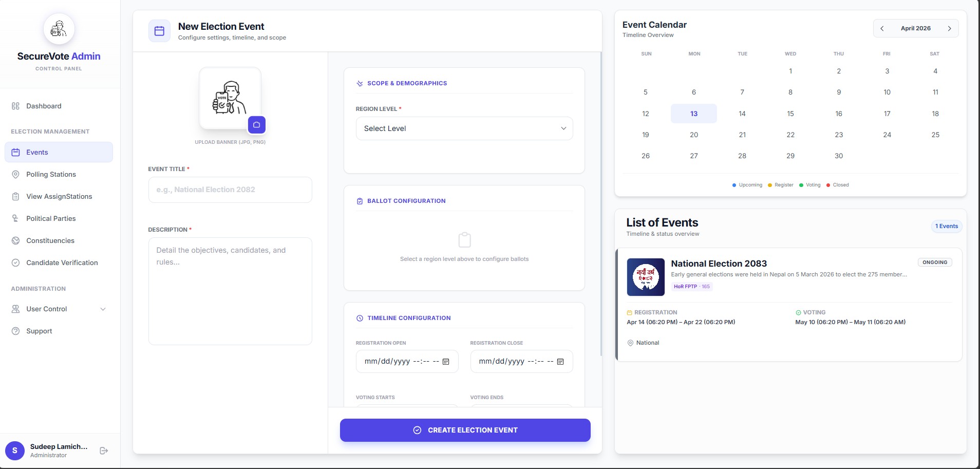Open the Region Level dropdown
Viewport: 980px width, 469px height.
pos(464,128)
